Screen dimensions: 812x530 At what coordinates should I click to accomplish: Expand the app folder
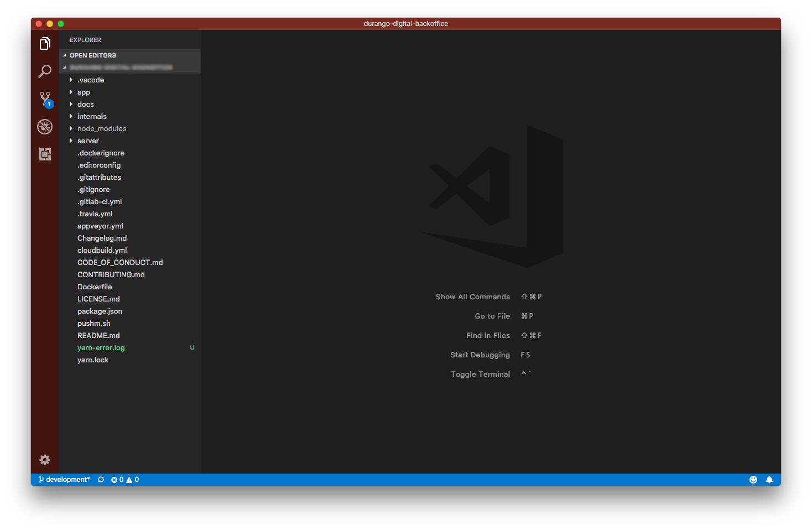tap(130, 92)
